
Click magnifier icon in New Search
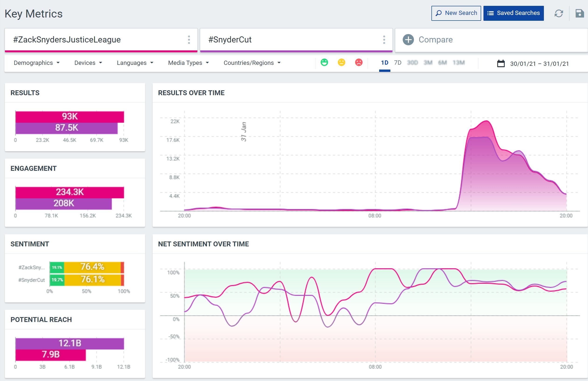tap(438, 13)
